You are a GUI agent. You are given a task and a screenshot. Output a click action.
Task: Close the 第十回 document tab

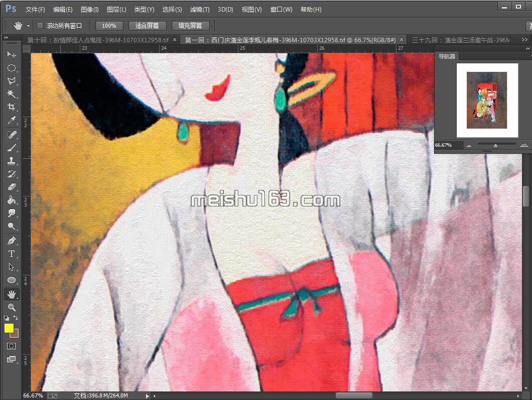click(175, 40)
